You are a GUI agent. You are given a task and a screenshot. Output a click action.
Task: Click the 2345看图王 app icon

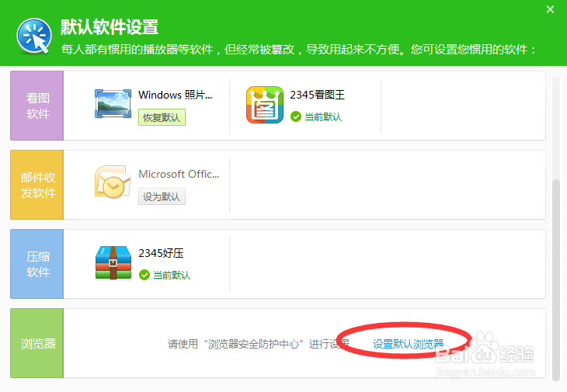[x=265, y=105]
